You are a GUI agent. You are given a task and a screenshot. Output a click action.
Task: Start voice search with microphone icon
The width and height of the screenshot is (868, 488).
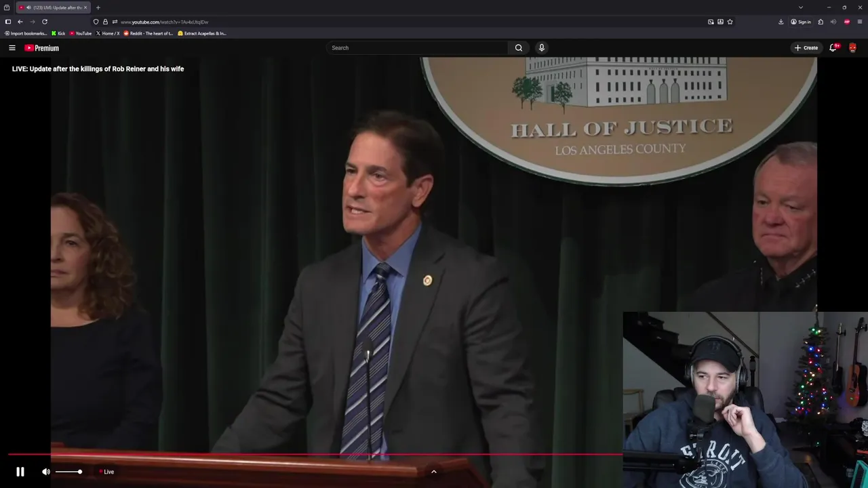pos(541,47)
